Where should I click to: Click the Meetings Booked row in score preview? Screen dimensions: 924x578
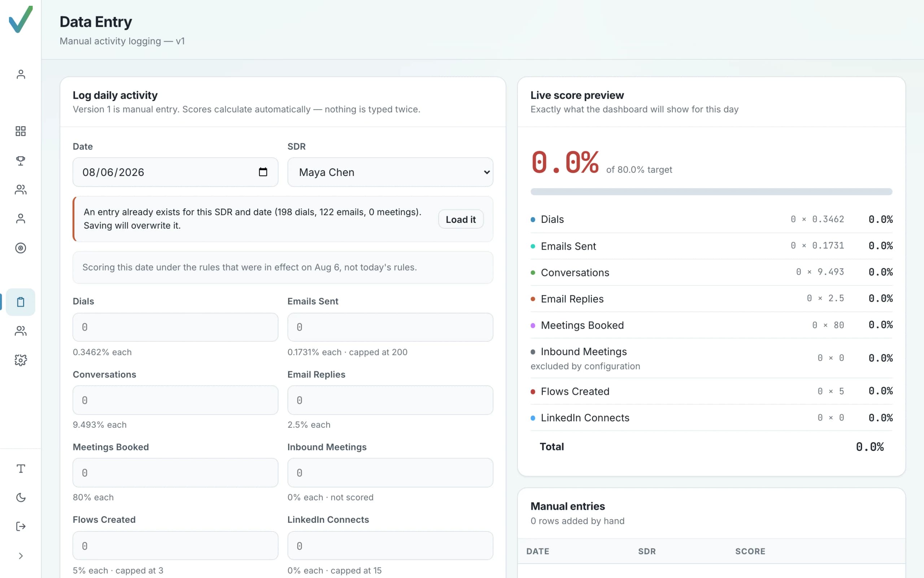click(711, 325)
